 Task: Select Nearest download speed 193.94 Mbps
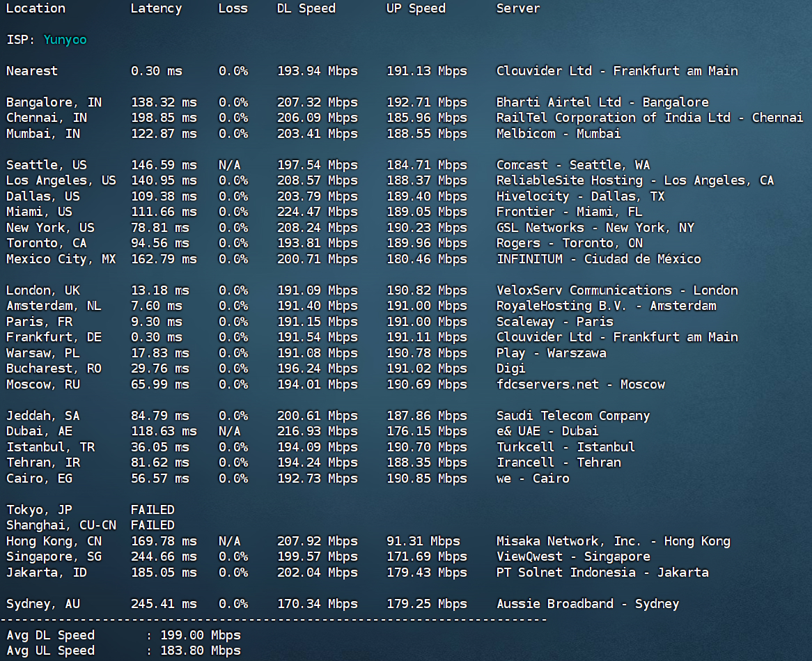(x=318, y=71)
